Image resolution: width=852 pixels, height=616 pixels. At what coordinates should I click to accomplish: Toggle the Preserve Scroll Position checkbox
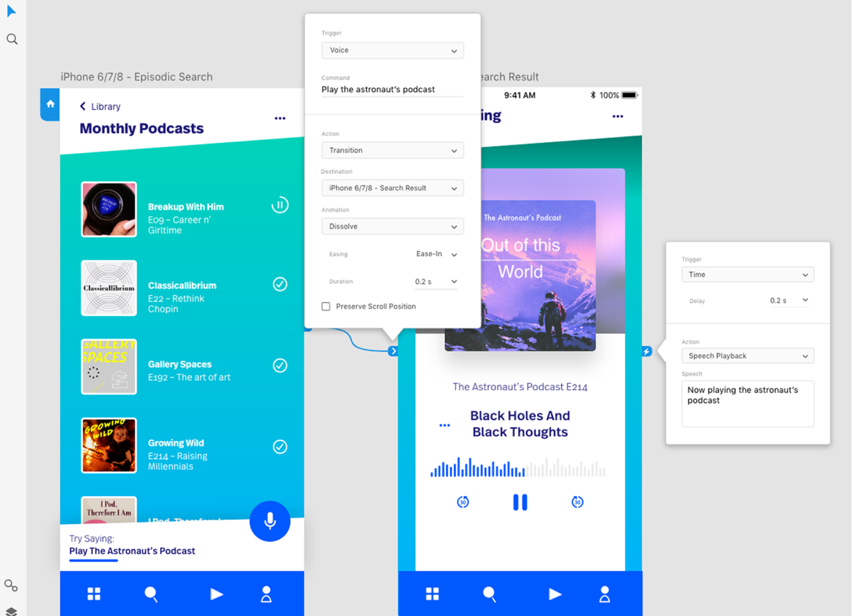[x=326, y=306]
